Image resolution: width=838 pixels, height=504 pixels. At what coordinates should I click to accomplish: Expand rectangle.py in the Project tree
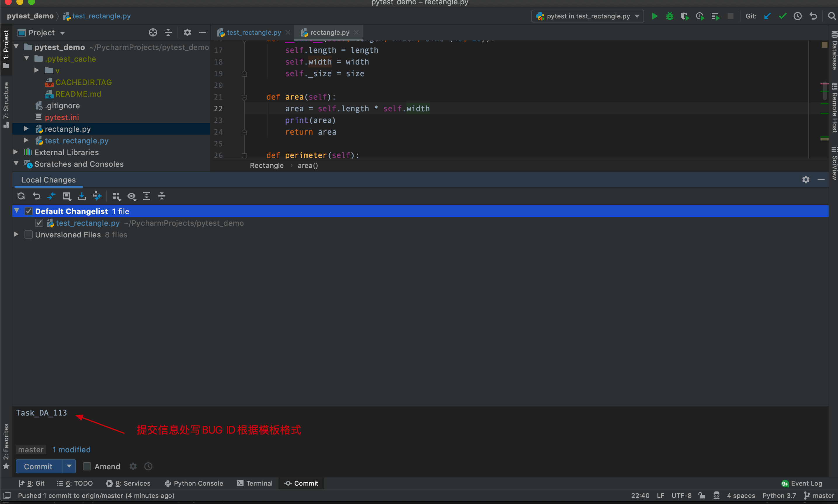26,128
